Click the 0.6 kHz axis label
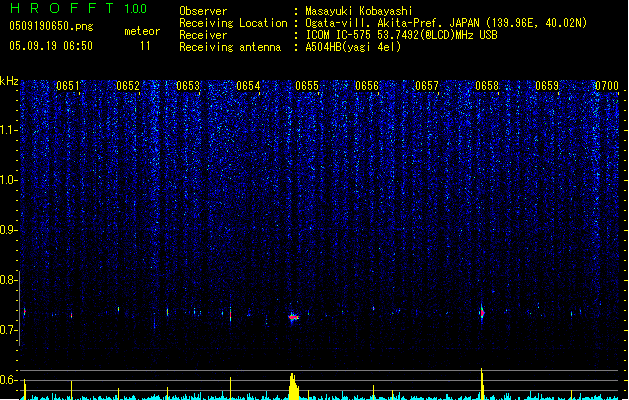The height and width of the screenshot is (400, 629). (x=9, y=380)
